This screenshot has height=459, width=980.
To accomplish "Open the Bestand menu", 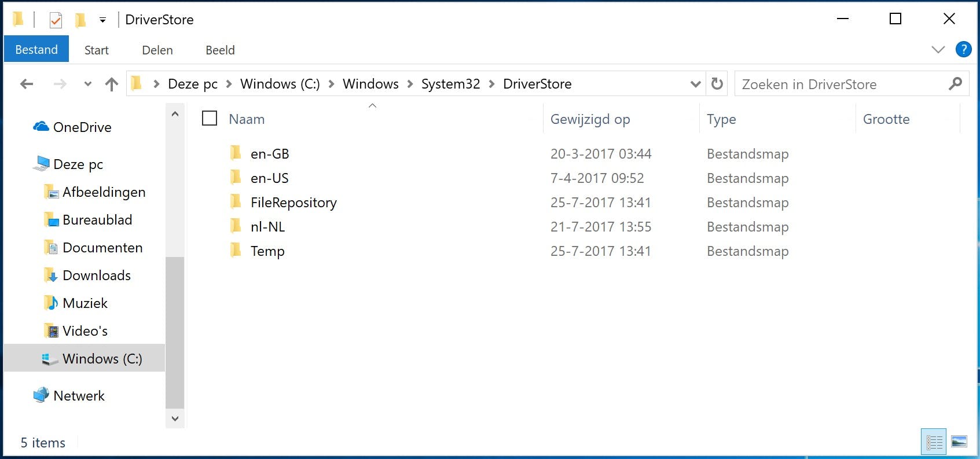I will [x=36, y=50].
